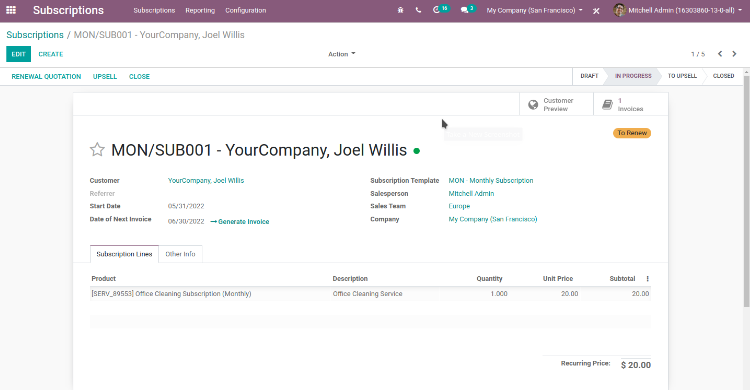Image resolution: width=751 pixels, height=392 pixels.
Task: Click the vertical scrollbar on the right
Action: [746, 191]
